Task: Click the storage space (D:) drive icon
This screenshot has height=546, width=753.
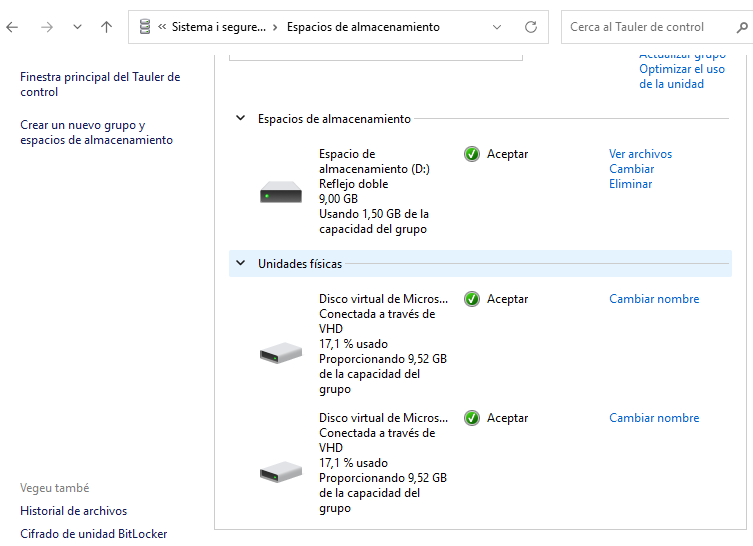Action: (x=281, y=193)
